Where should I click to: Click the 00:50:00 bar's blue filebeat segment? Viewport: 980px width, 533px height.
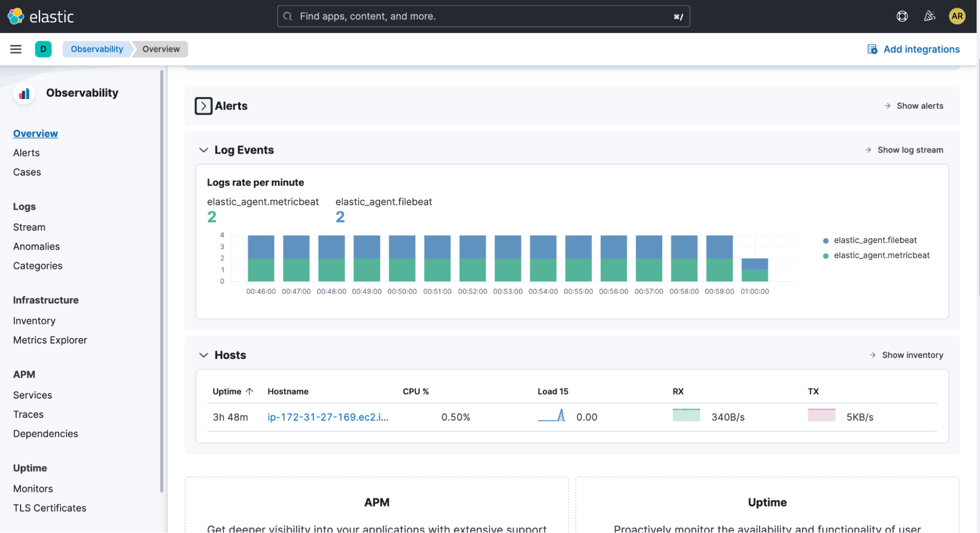(402, 247)
